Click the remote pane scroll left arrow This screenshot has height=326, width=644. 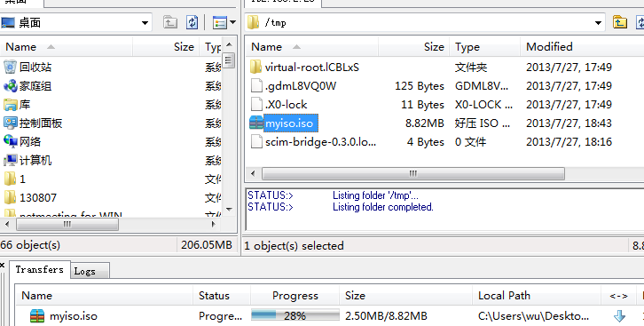[253, 173]
